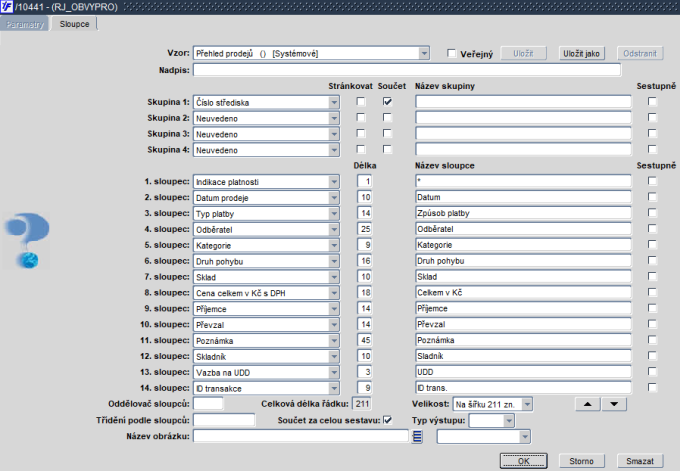Click the Nadpis input field
Screen dimensions: 680x471
(407, 69)
